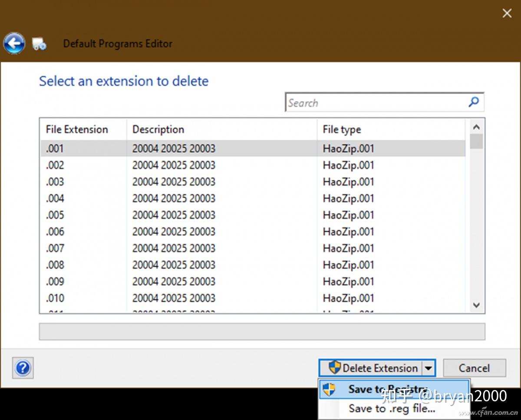Open help via the question mark icon

click(23, 368)
